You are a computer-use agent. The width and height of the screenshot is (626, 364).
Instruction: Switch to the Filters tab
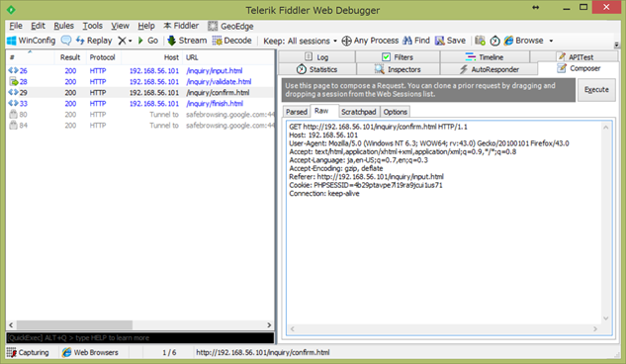click(x=398, y=56)
